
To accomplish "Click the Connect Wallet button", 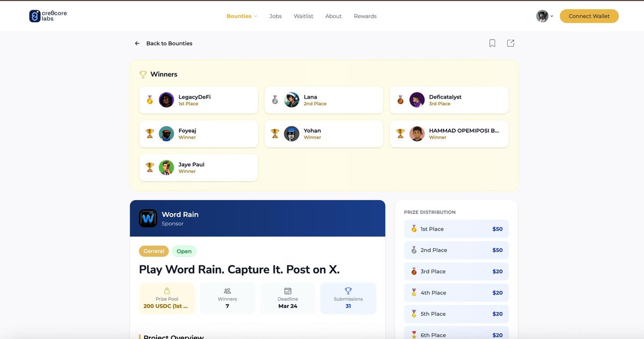I will [x=589, y=16].
